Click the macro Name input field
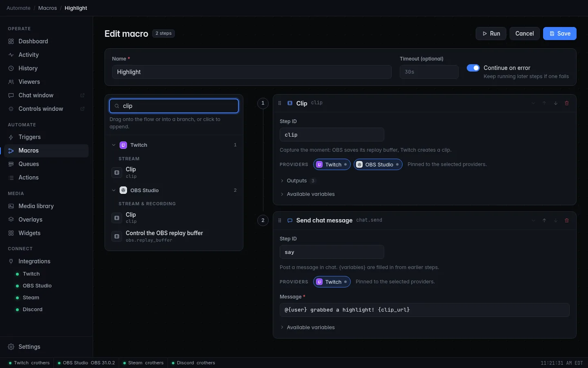The width and height of the screenshot is (588, 368). (x=252, y=72)
